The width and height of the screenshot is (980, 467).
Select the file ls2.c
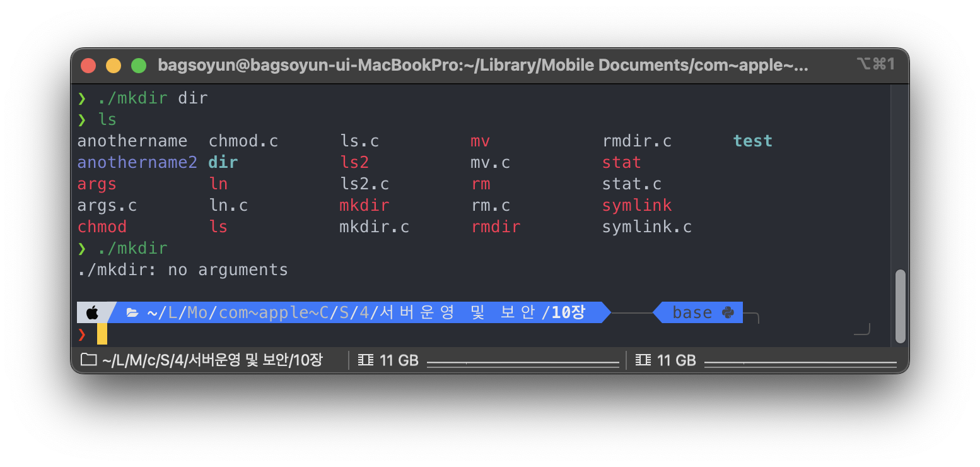coord(365,184)
